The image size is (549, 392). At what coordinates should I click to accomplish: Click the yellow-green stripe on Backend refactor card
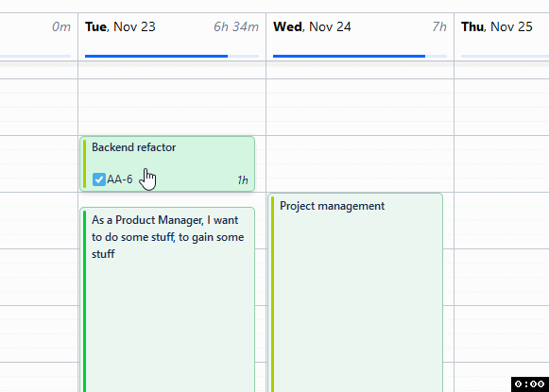[85, 163]
